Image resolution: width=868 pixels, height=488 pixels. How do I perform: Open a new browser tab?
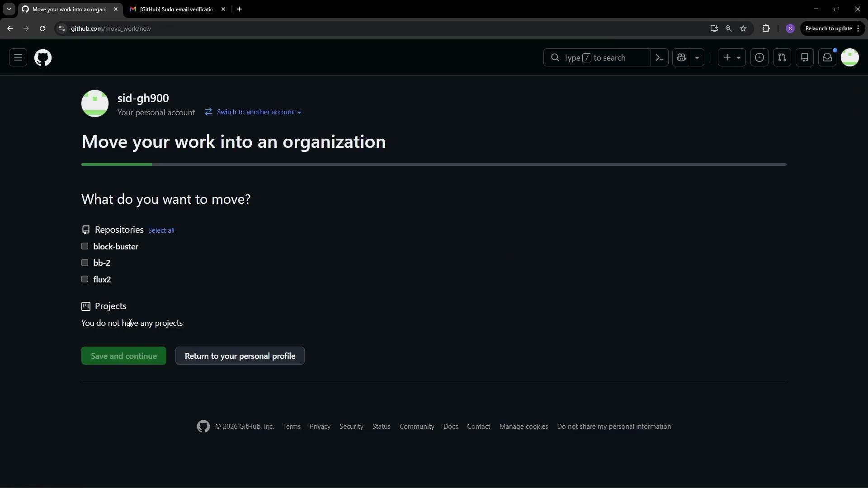(240, 9)
